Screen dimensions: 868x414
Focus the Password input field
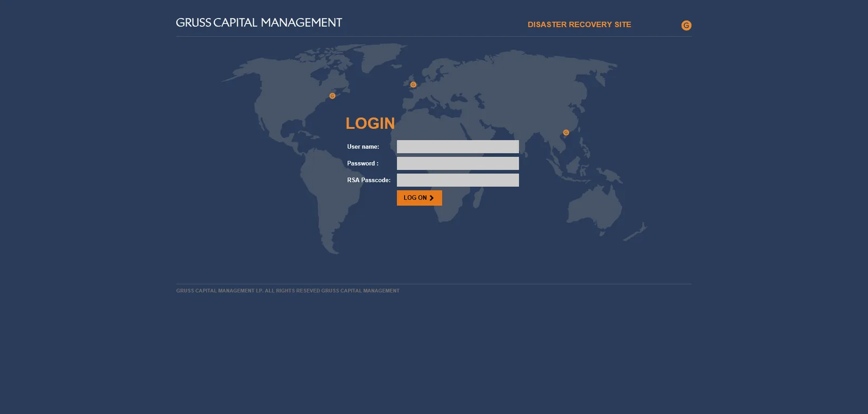tap(458, 163)
